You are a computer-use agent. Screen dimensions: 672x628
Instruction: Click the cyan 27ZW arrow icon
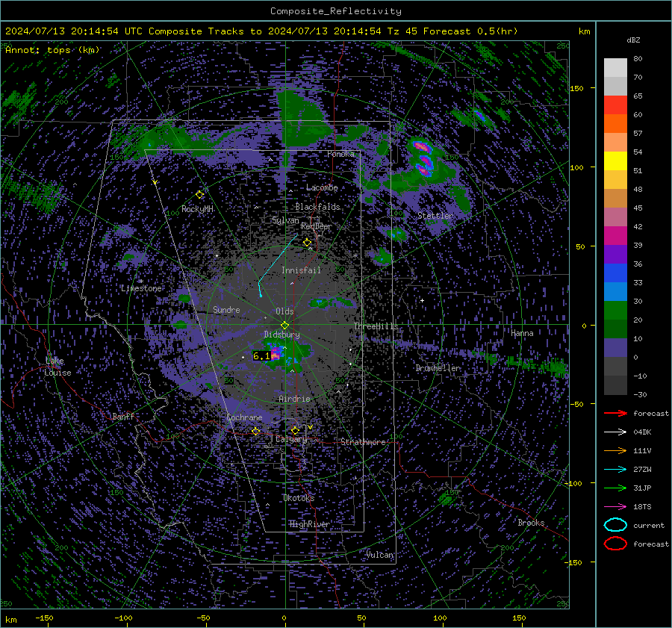click(615, 470)
